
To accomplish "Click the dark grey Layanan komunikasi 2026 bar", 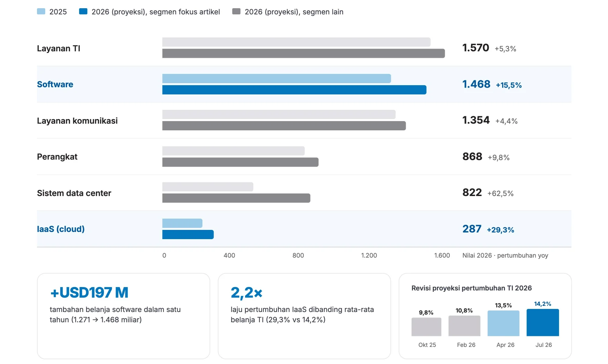I will 284,126.
